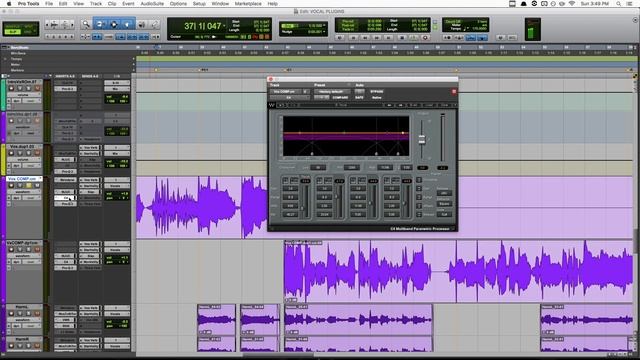Select the Trimmer tool

tap(100, 24)
